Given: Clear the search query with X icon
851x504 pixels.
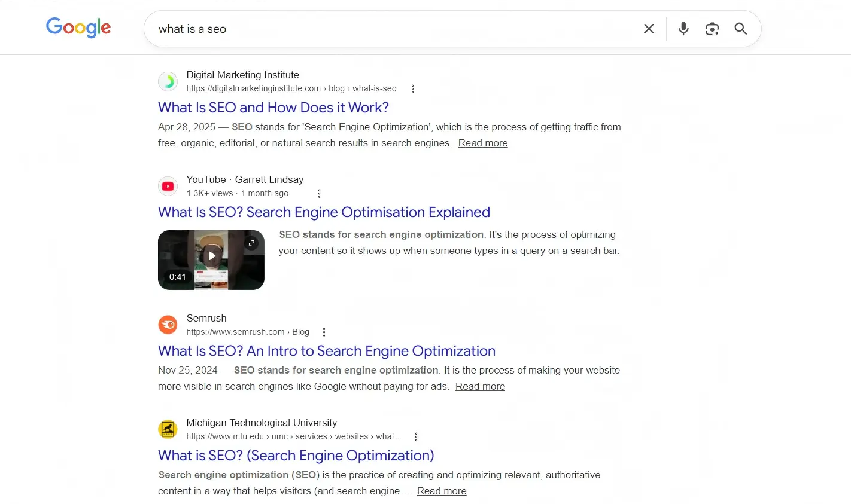Looking at the screenshot, I should click(x=649, y=29).
